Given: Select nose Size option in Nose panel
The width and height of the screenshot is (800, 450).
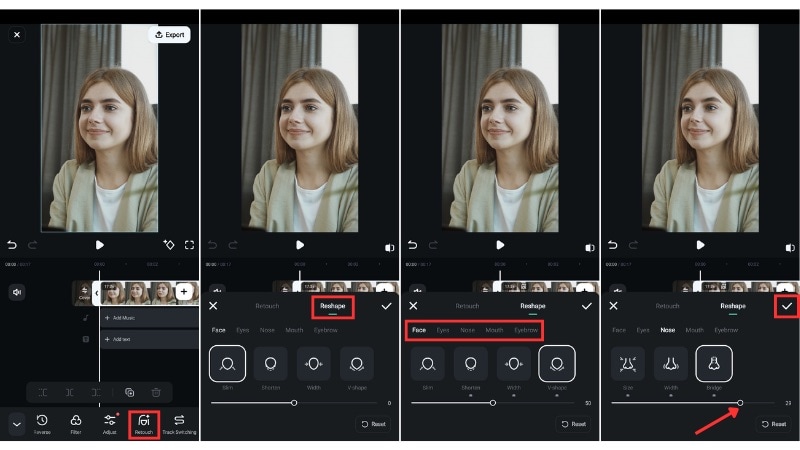Looking at the screenshot, I should 628,364.
